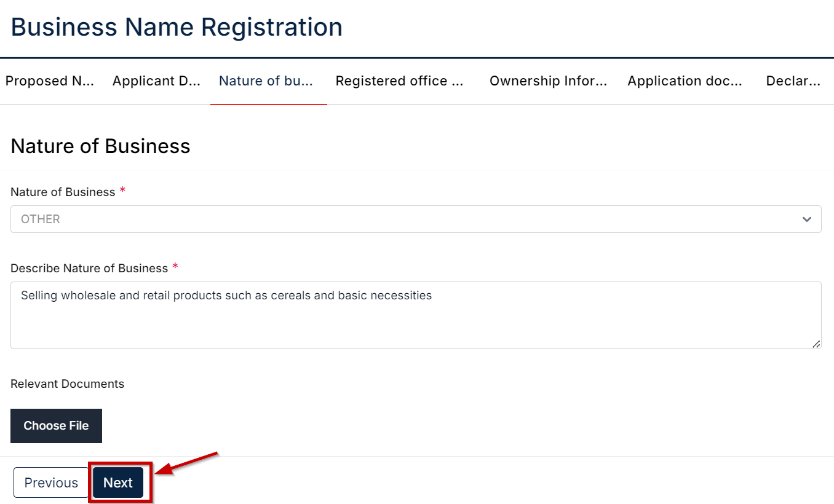Select the Nature of business tab
This screenshot has width=834, height=504.
pyautogui.click(x=268, y=81)
